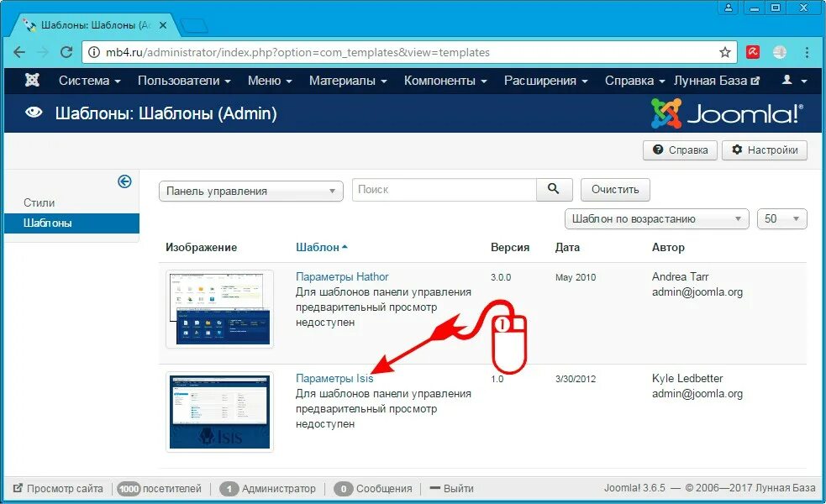
Task: Open the Параметры Isis link
Action: 334,378
